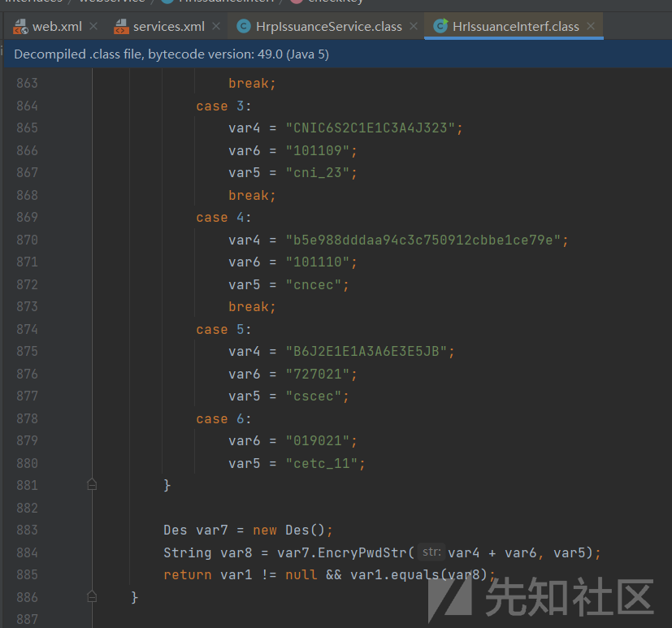This screenshot has width=672, height=628.
Task: Collapse the code fold at line 886
Action: [x=92, y=597]
